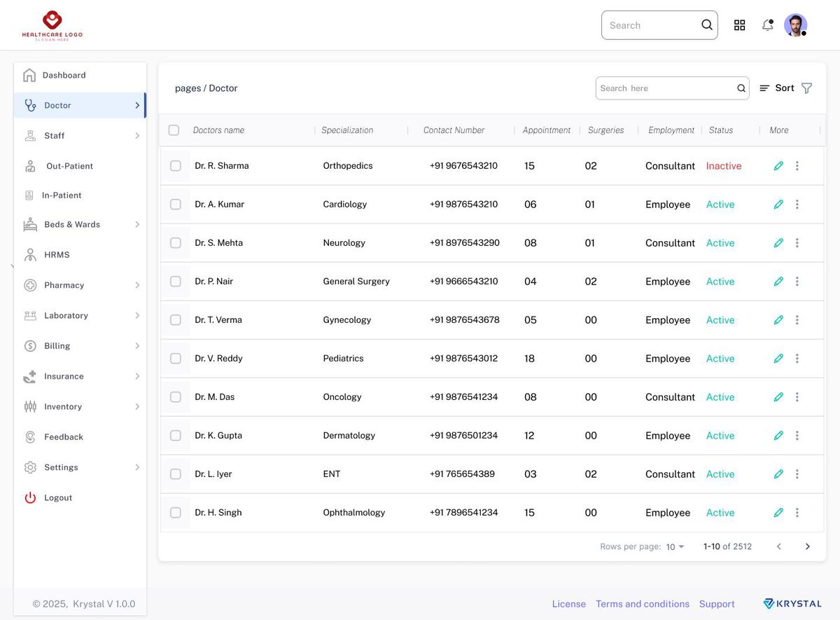Click the Settings sidebar item

(x=80, y=467)
